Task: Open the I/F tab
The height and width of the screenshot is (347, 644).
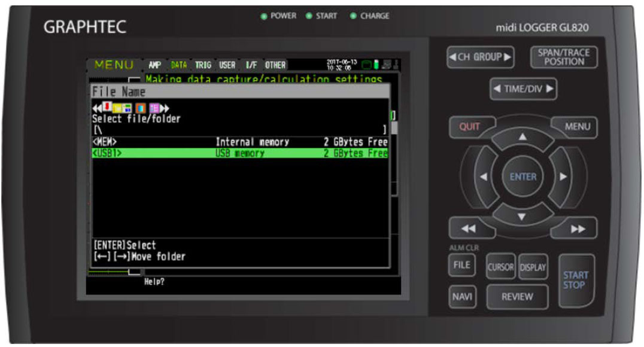Action: pos(251,65)
